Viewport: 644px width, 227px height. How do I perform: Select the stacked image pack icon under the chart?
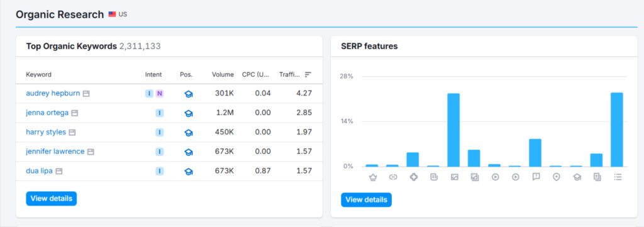475,177
